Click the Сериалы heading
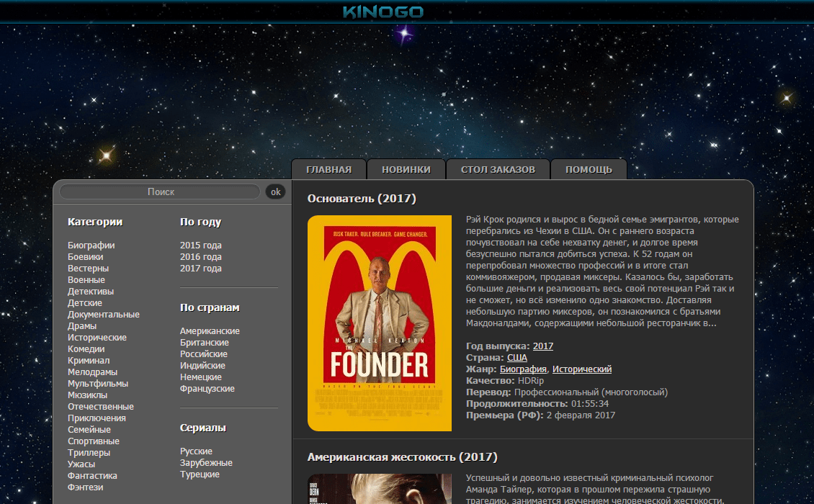This screenshot has width=814, height=504. (x=203, y=428)
